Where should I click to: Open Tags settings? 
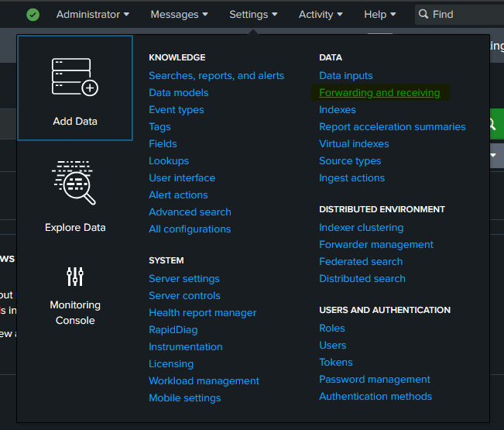coord(159,127)
